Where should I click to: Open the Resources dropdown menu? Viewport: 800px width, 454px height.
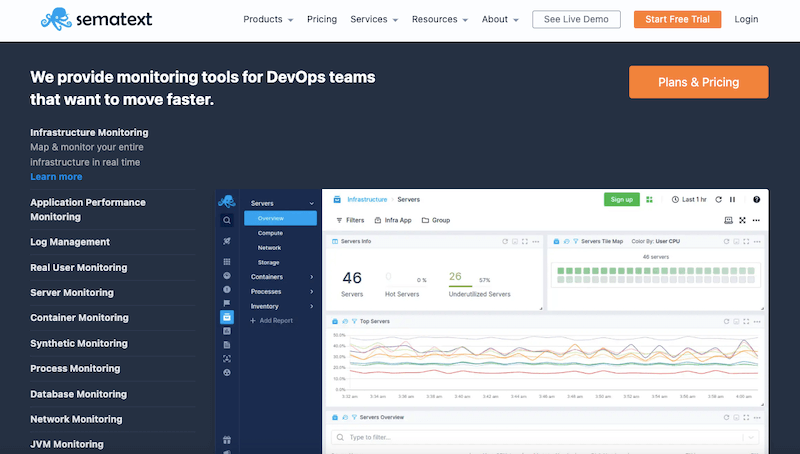pyautogui.click(x=440, y=19)
